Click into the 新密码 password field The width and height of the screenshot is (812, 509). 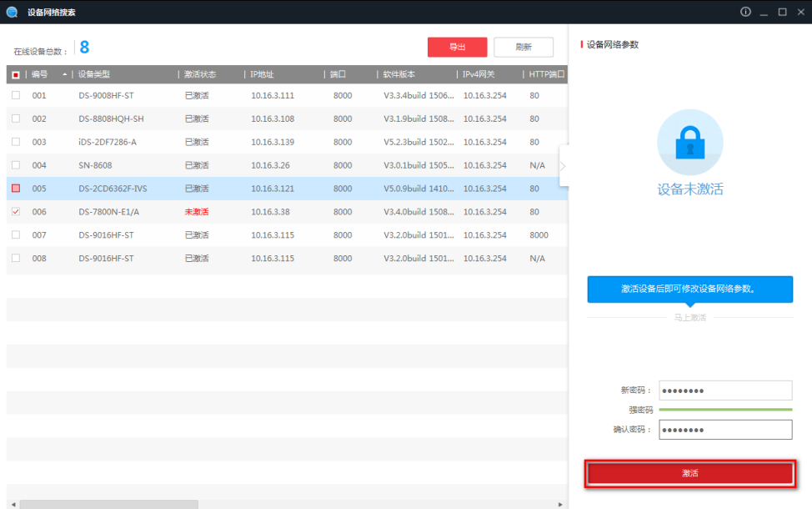[725, 391]
